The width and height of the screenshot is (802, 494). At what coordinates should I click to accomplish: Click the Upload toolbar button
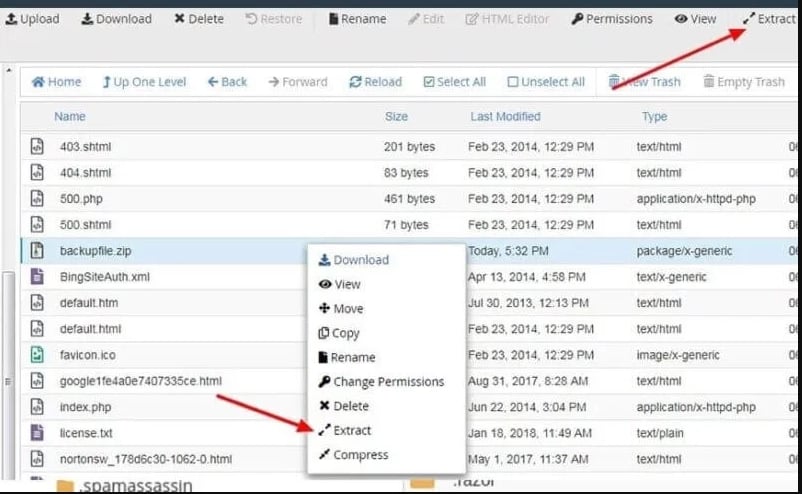point(32,19)
